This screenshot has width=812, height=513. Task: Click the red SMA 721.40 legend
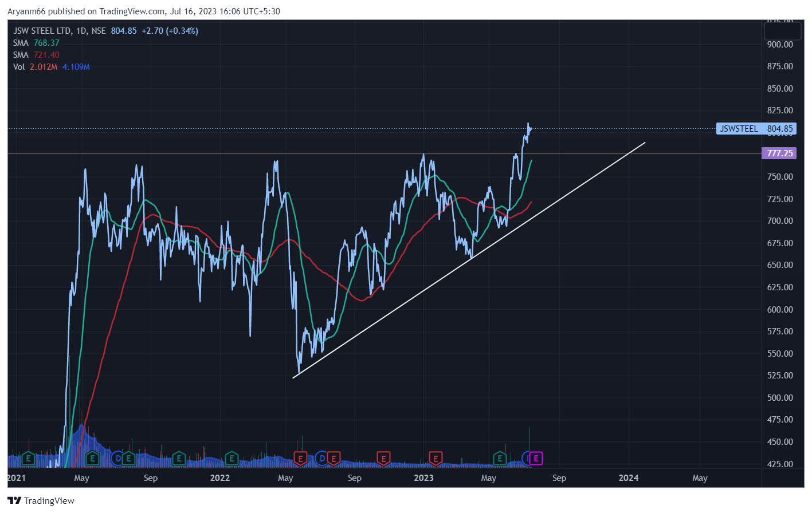coord(36,55)
